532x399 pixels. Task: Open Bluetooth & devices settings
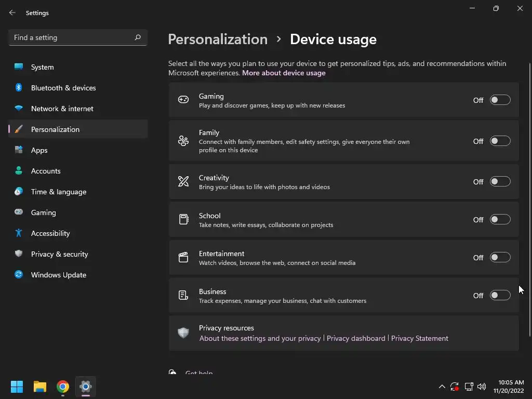click(63, 88)
